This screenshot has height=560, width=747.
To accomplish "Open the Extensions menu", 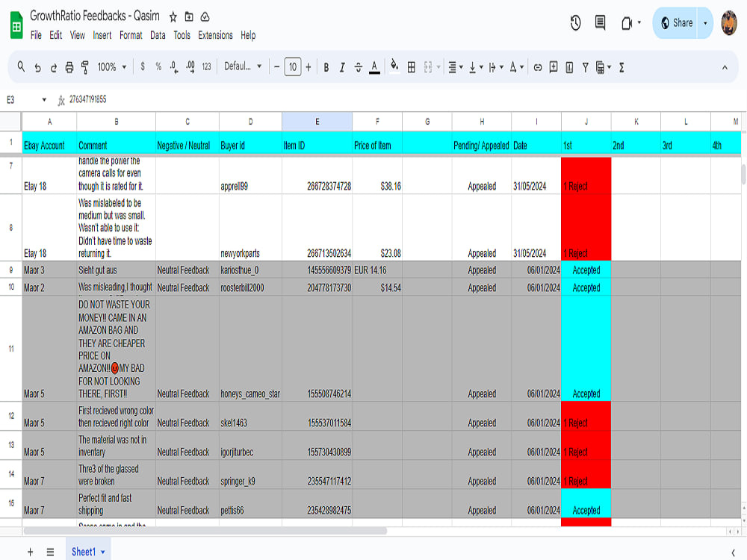I will click(x=215, y=35).
